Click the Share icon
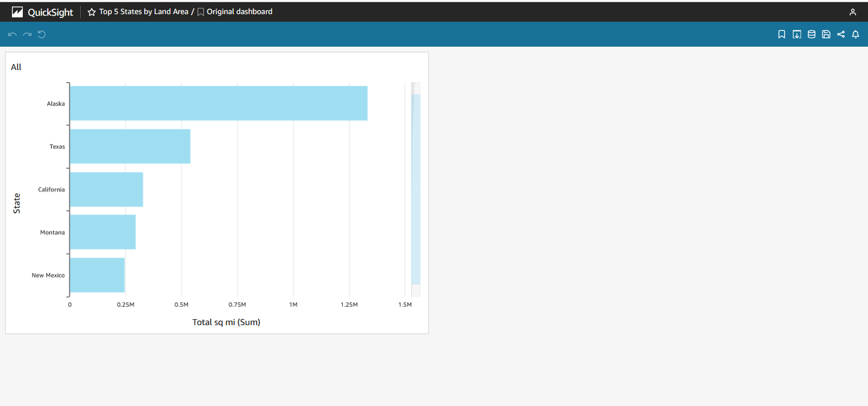 (x=841, y=34)
